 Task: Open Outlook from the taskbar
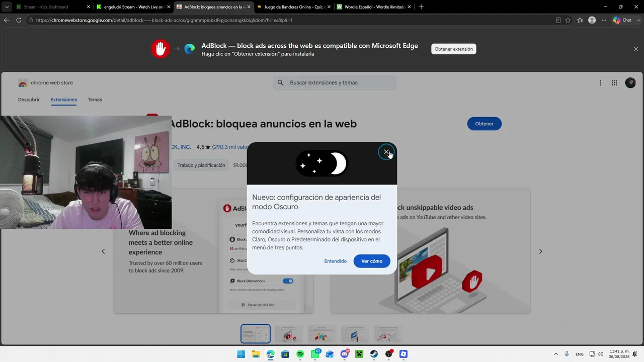(x=330, y=354)
